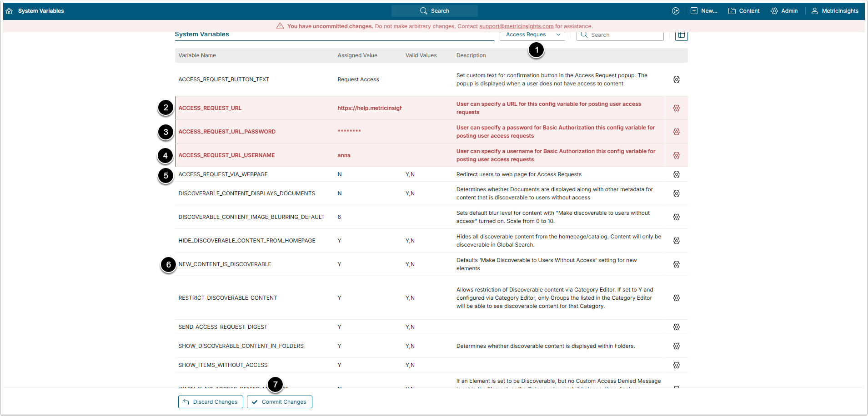Click the blur level value 6
The height and width of the screenshot is (416, 868).
tap(339, 217)
